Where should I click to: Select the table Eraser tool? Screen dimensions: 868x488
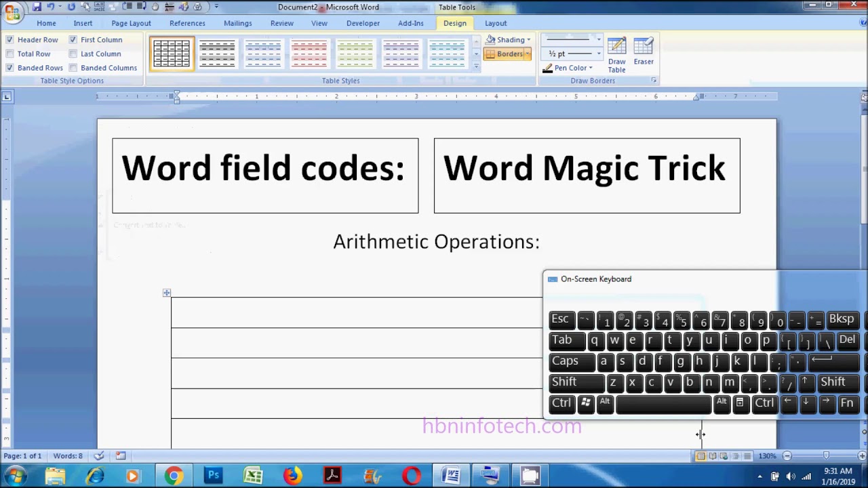click(x=644, y=52)
